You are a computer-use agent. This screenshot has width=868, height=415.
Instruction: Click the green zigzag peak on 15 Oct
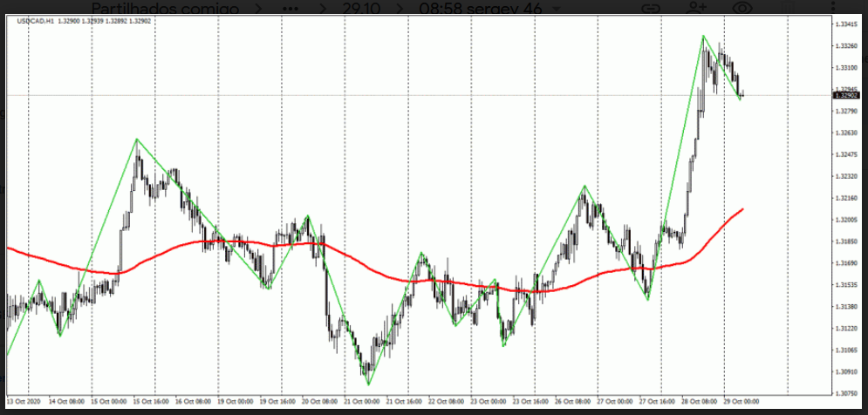[136, 139]
